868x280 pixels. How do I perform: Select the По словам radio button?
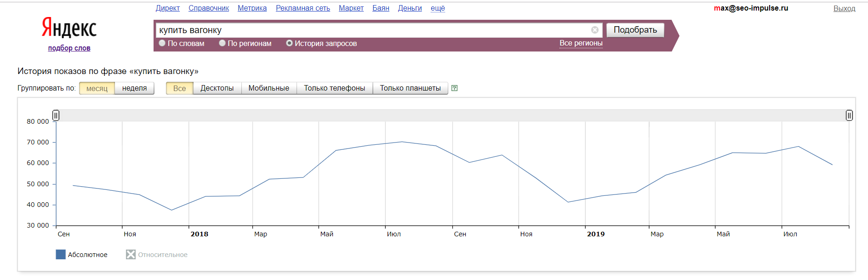point(162,43)
